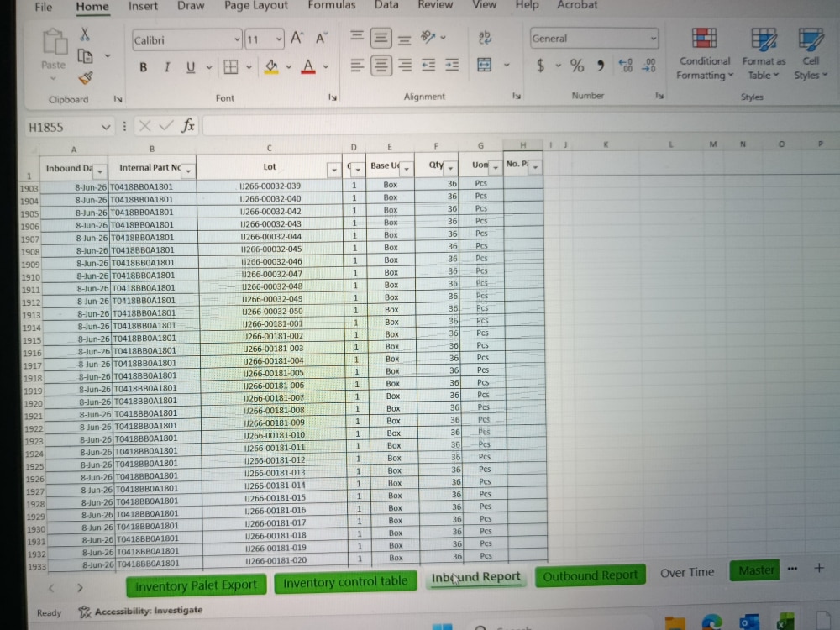Open Font settings dialog launcher
Image resolution: width=840 pixels, height=630 pixels.
point(332,97)
